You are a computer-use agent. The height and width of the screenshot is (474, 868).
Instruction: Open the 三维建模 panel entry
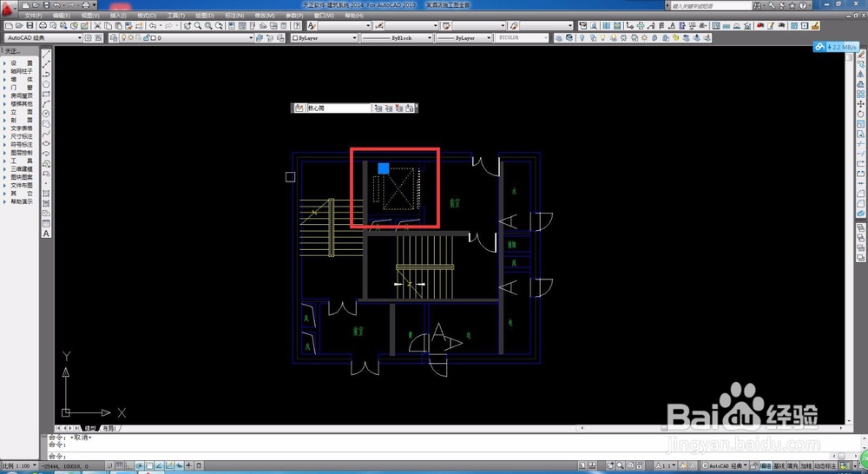pyautogui.click(x=22, y=169)
